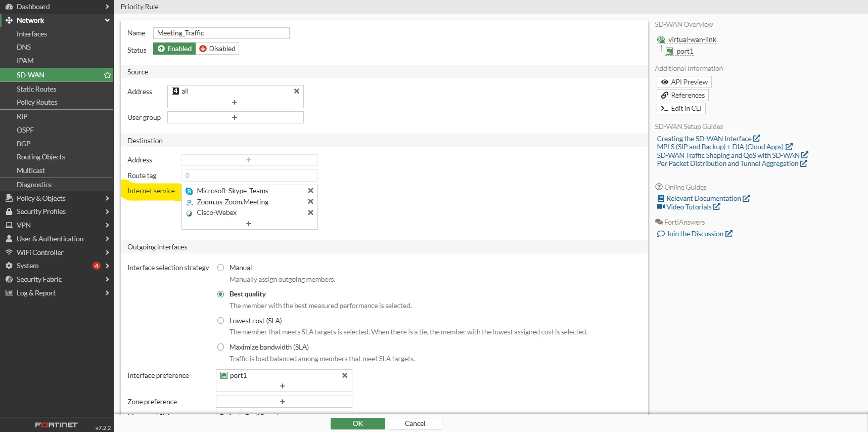Click the References button
Image resolution: width=868 pixels, height=432 pixels.
(683, 95)
